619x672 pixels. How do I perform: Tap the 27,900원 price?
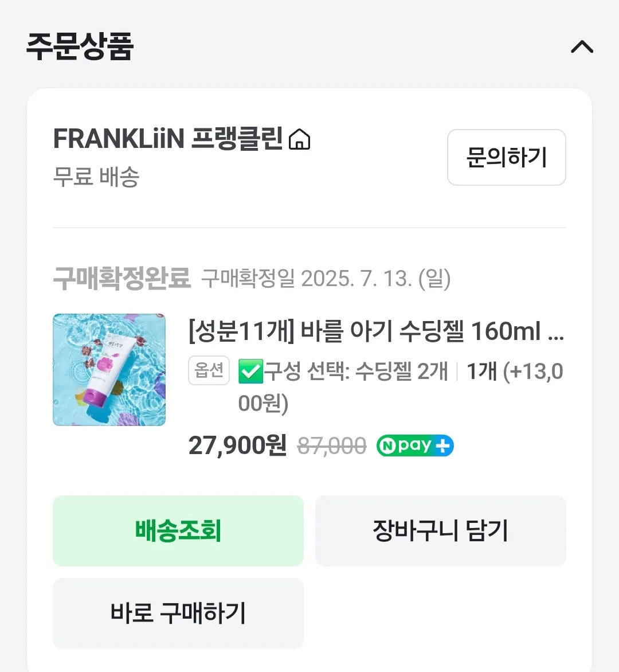click(x=237, y=446)
